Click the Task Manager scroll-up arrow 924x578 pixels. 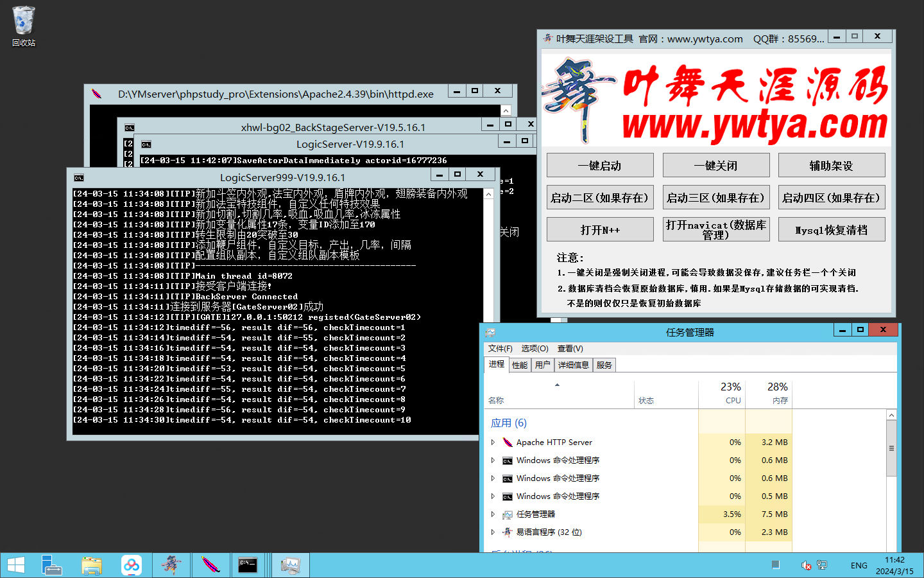tap(891, 416)
